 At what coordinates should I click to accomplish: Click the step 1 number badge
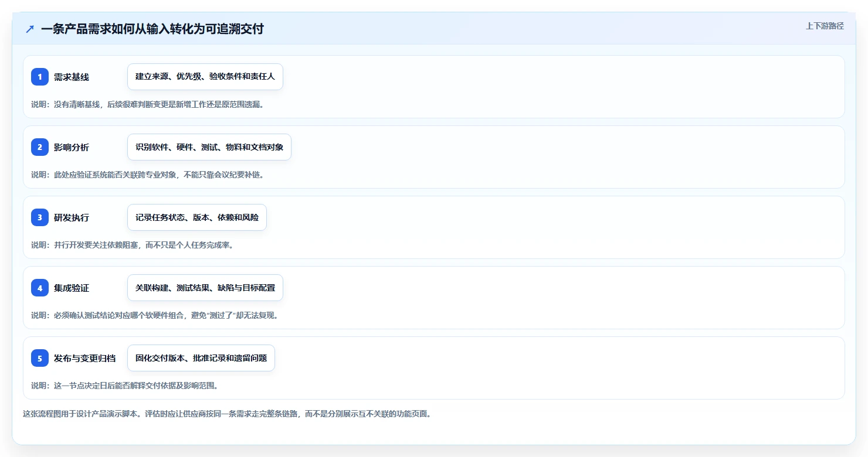[40, 77]
